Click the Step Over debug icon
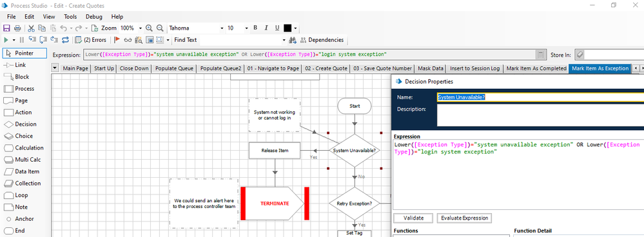Screen dimensions: 644x237 pos(43,40)
